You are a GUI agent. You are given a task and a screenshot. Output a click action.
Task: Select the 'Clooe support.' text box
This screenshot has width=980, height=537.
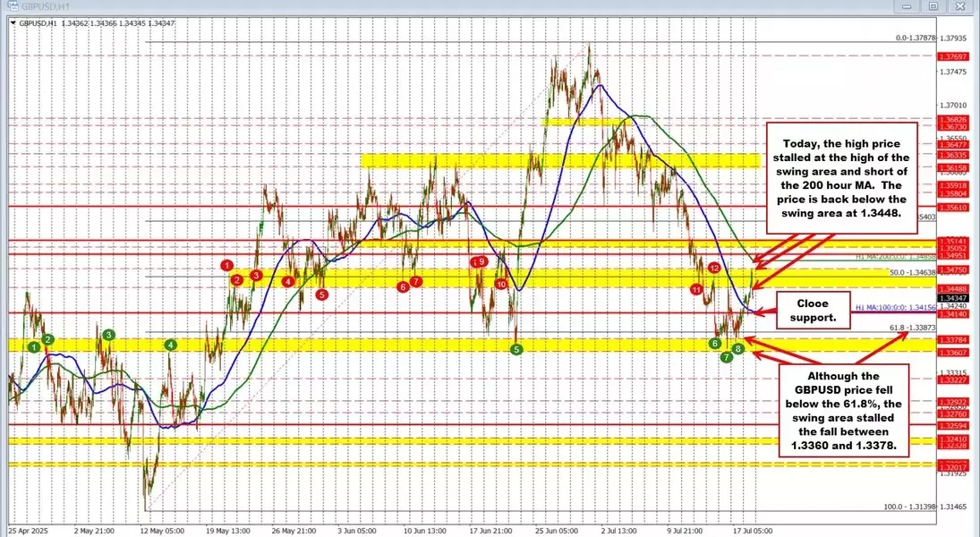point(813,311)
